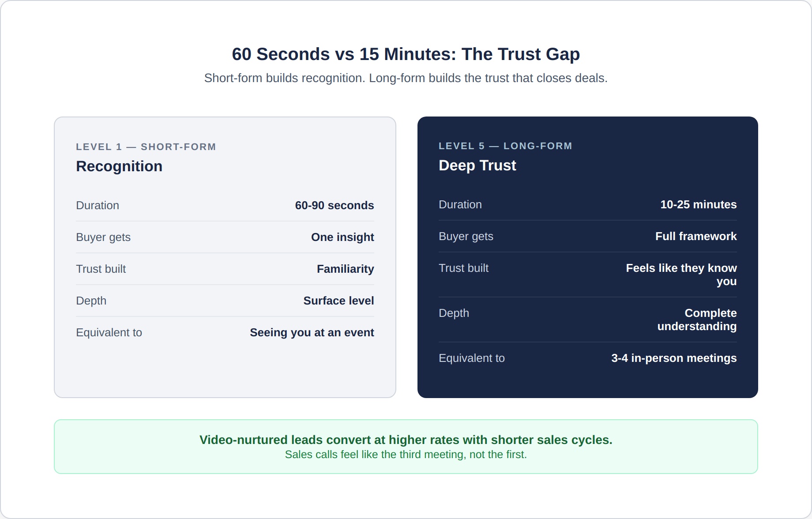Viewport: 812px width, 519px height.
Task: Click the 'Level 5 — Long-Form' label
Action: point(505,146)
